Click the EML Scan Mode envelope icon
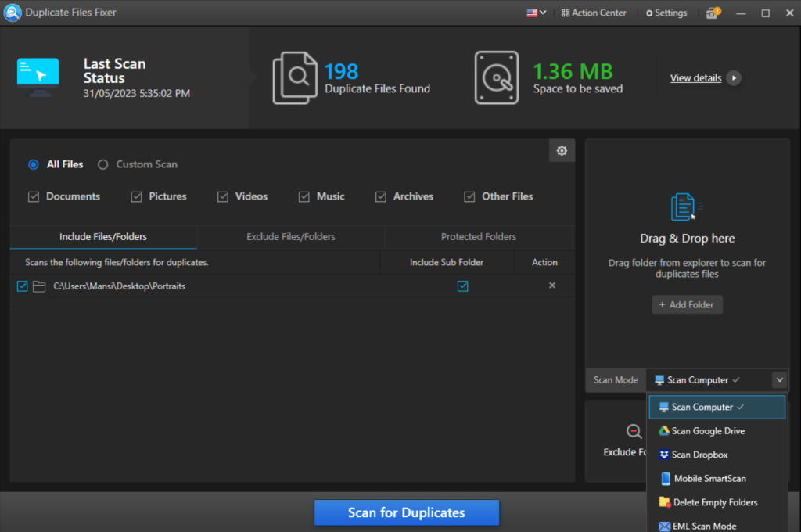This screenshot has width=801, height=532. (664, 527)
